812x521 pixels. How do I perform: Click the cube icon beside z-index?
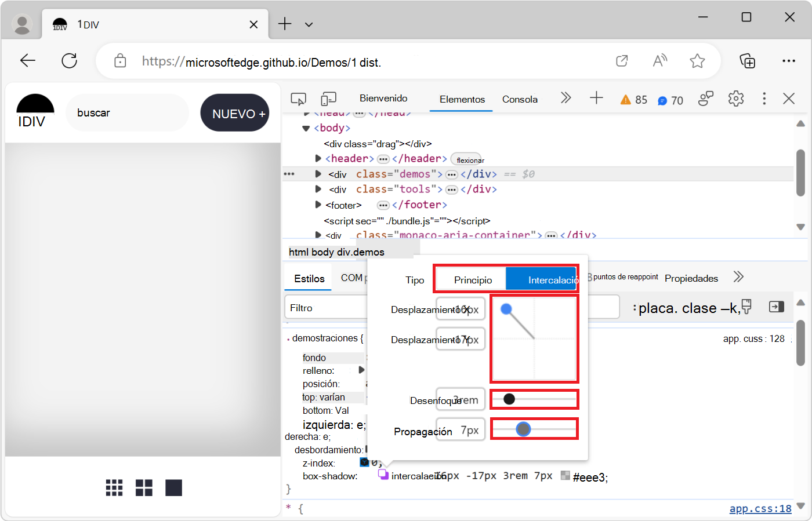pyautogui.click(x=365, y=462)
